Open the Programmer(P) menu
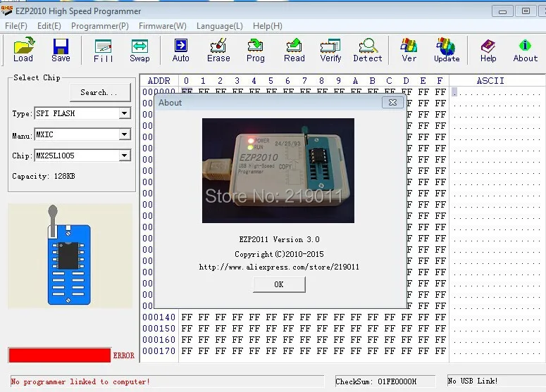The image size is (546, 392). click(100, 26)
